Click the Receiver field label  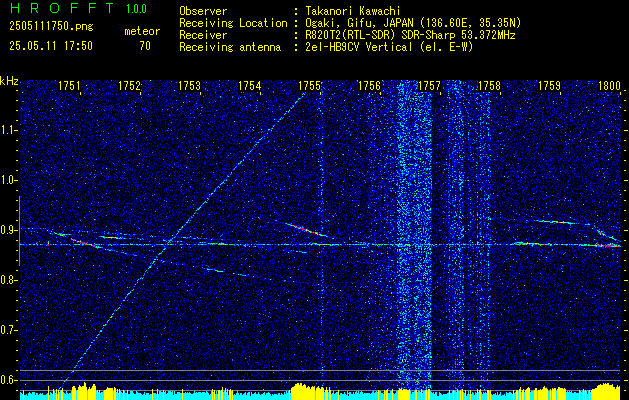click(203, 35)
